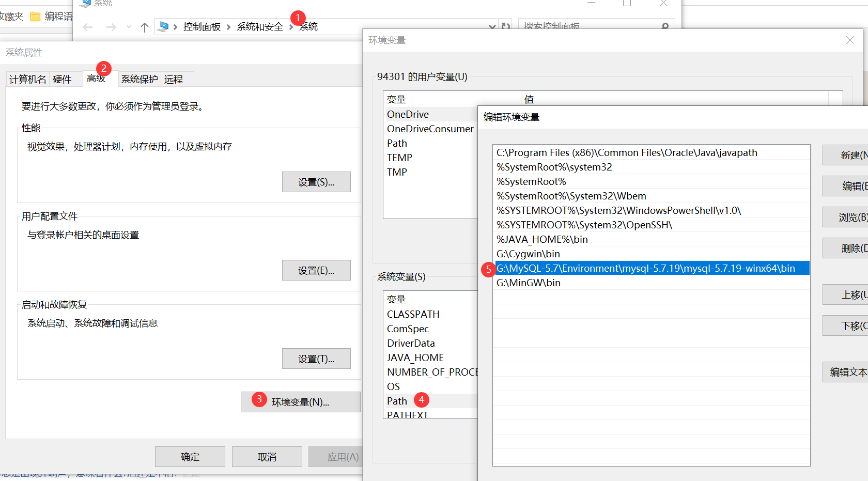Click 变量 column header in user variables
Image resolution: width=868 pixels, height=481 pixels.
pos(452,99)
